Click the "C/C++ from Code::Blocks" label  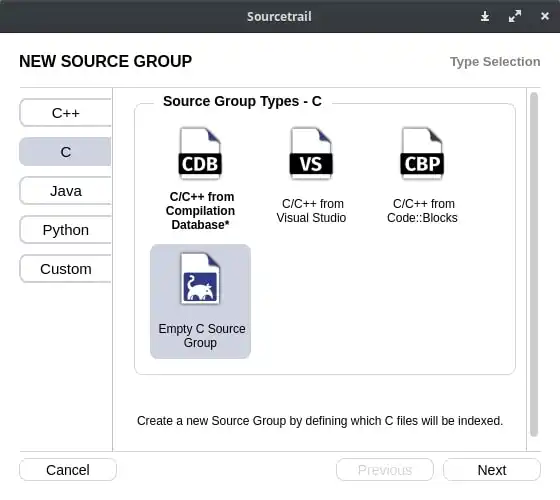coord(422,211)
